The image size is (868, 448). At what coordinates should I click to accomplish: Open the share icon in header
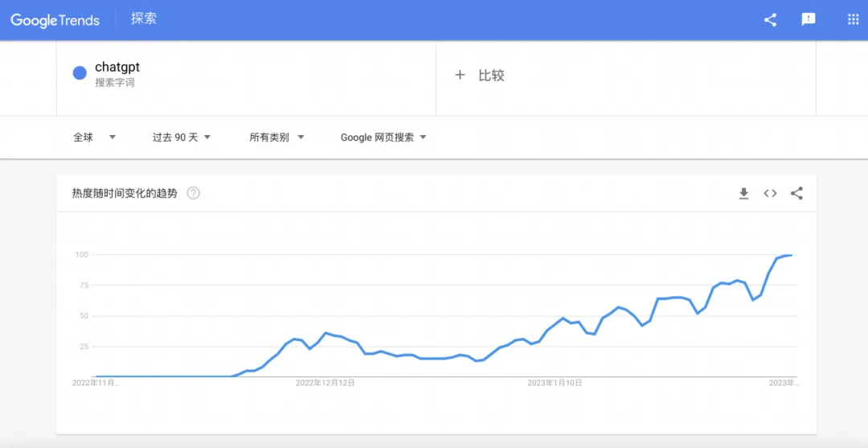click(770, 20)
